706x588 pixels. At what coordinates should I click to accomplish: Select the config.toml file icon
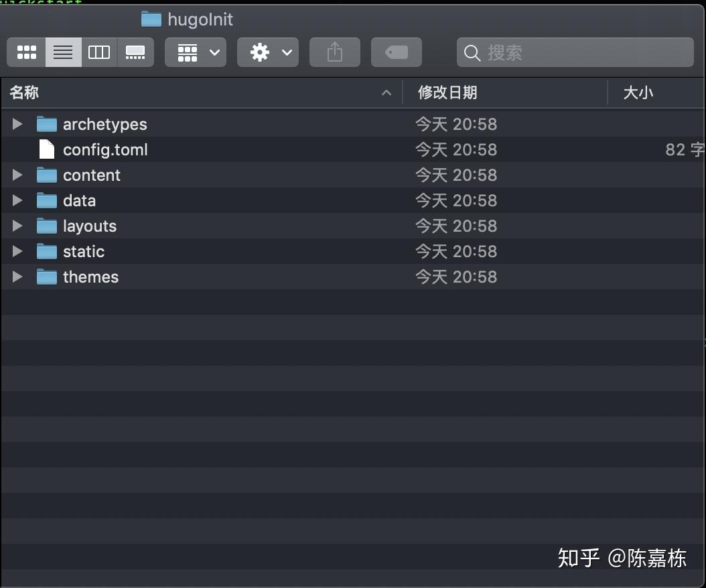coord(46,149)
